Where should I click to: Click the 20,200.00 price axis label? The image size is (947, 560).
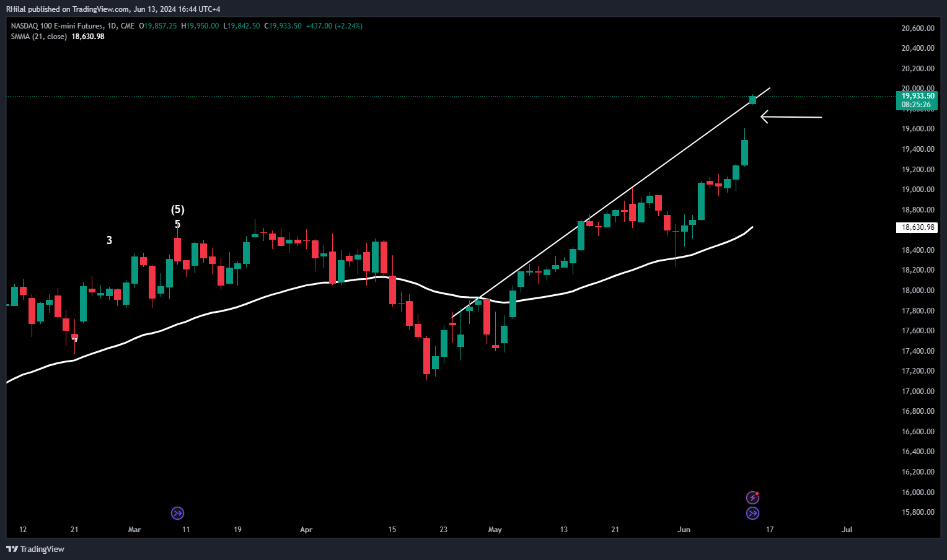(x=918, y=69)
